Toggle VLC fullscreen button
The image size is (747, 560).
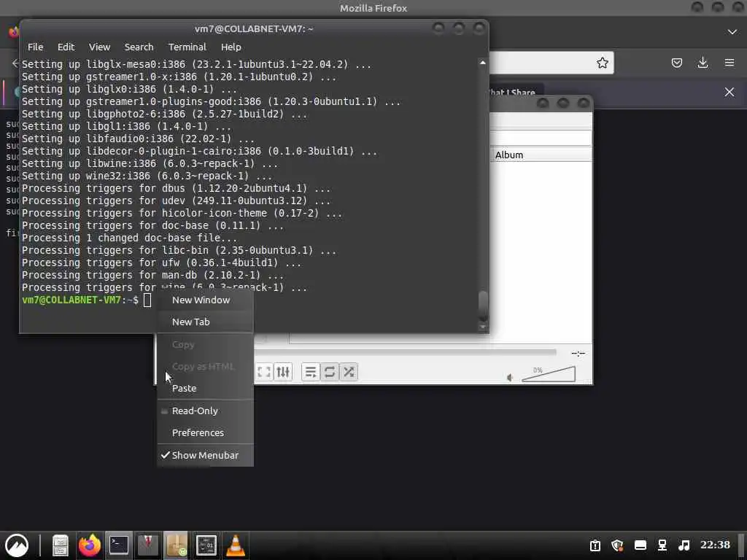(264, 372)
